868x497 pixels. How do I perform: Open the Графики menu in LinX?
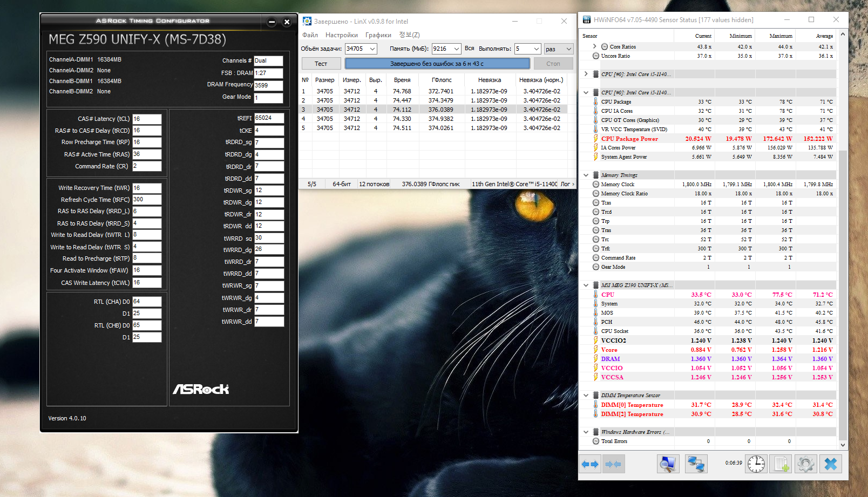click(378, 35)
